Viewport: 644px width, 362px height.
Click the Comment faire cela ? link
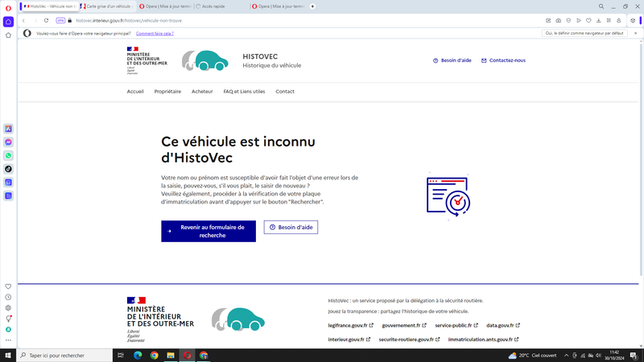click(x=155, y=34)
